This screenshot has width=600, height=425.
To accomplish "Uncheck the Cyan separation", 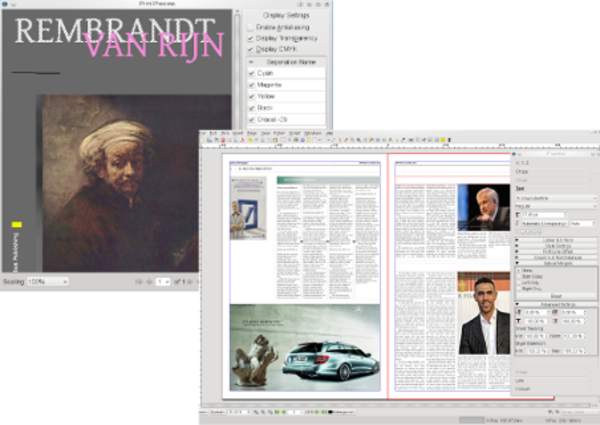I will (x=251, y=73).
